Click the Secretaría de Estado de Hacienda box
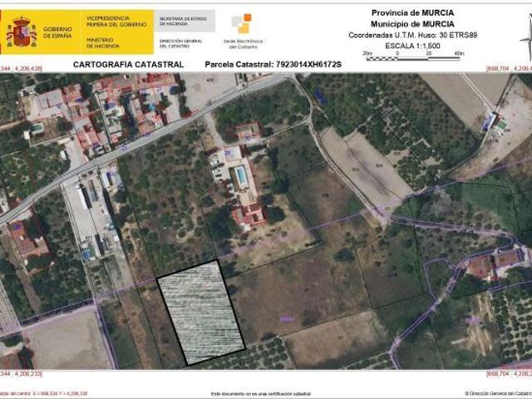 pos(183,21)
